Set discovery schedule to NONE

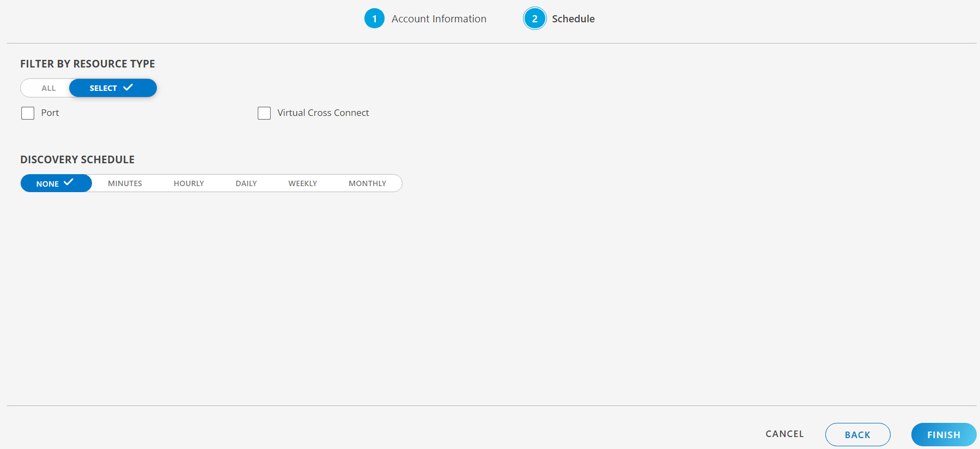point(56,183)
